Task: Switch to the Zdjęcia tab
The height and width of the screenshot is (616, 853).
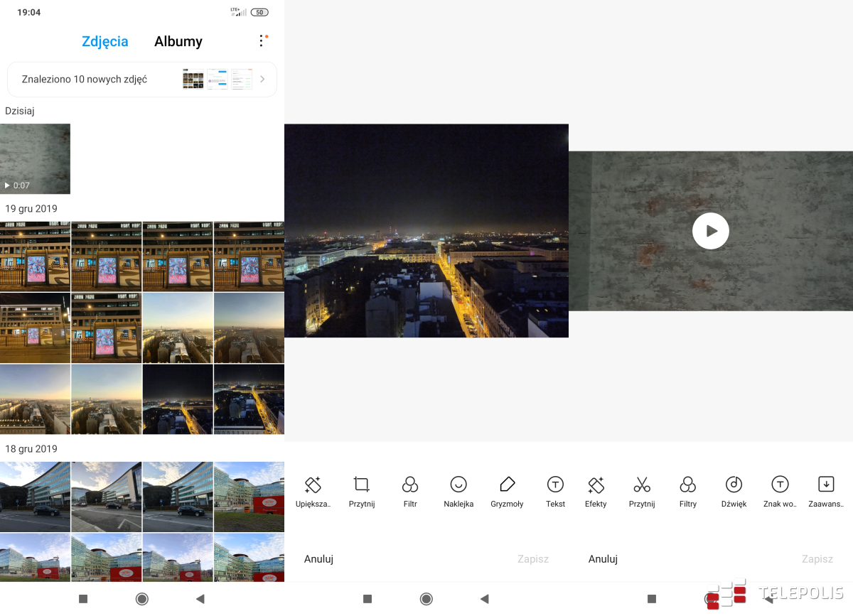Action: (105, 42)
